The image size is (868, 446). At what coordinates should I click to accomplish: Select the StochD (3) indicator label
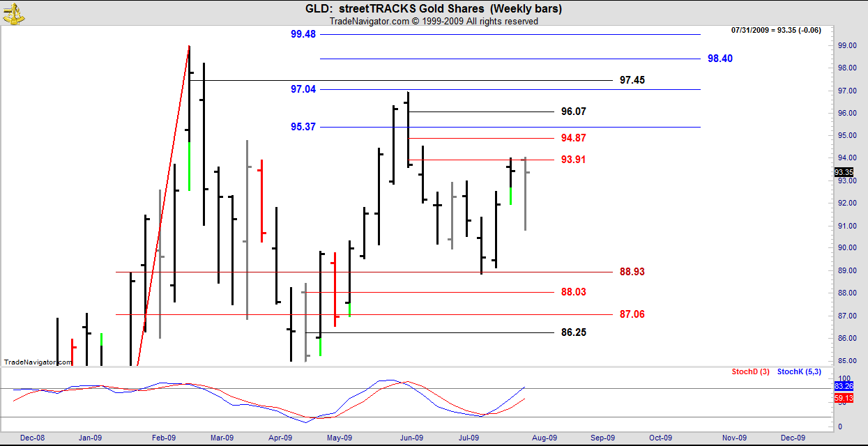click(x=750, y=371)
